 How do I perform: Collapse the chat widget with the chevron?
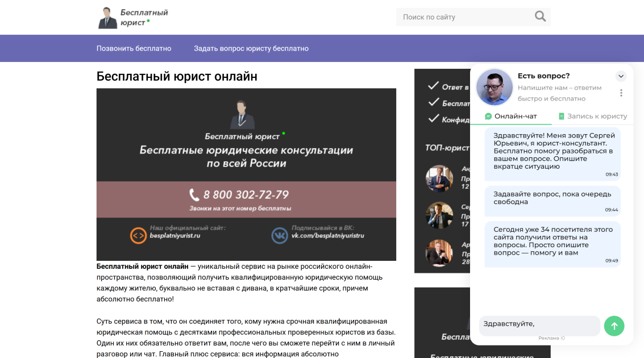[621, 76]
